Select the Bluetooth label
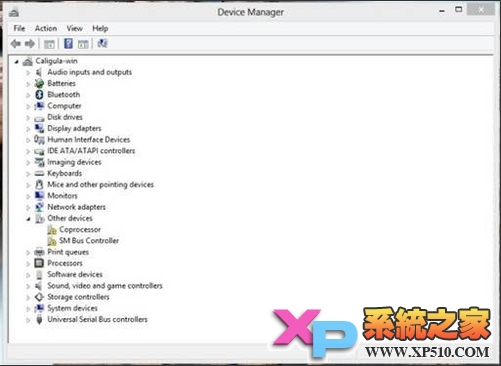 [x=64, y=95]
